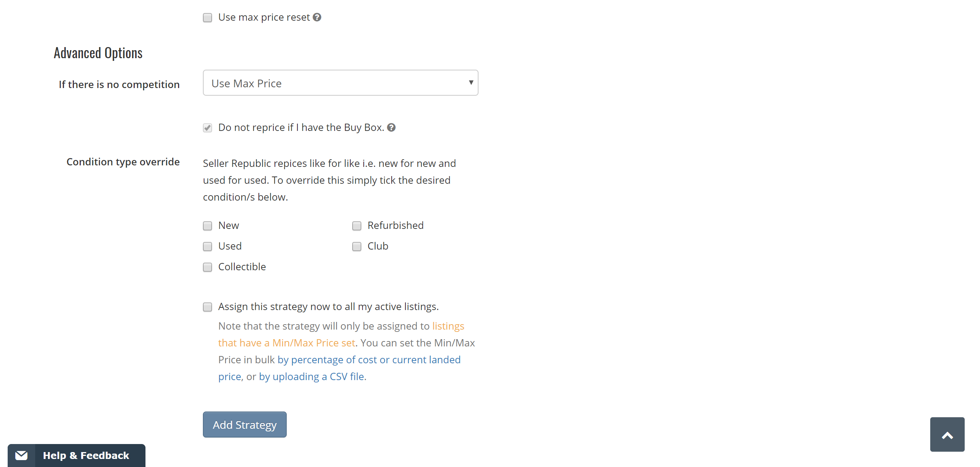This screenshot has width=980, height=467.
Task: Open the no competition behavior dropdown
Action: tap(340, 83)
